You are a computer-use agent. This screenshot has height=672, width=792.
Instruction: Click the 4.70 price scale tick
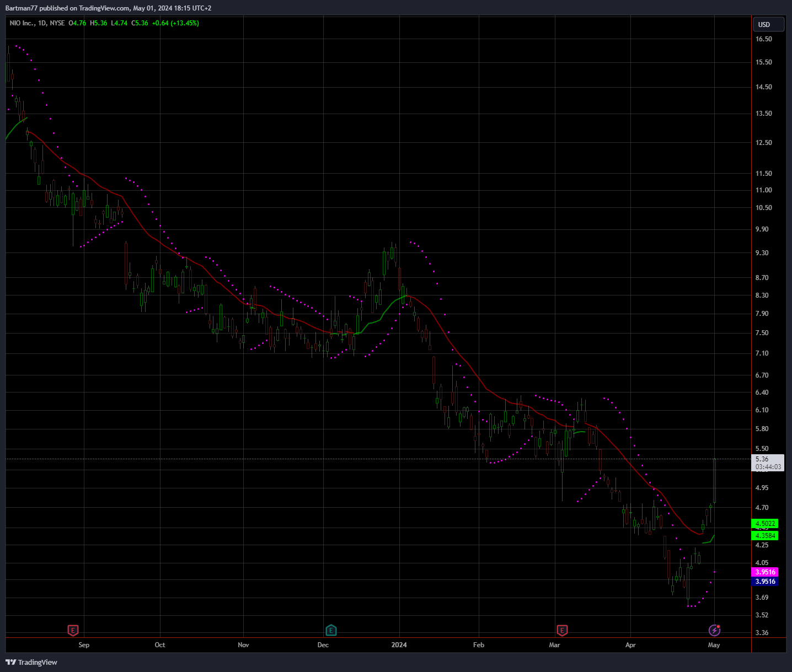click(762, 508)
